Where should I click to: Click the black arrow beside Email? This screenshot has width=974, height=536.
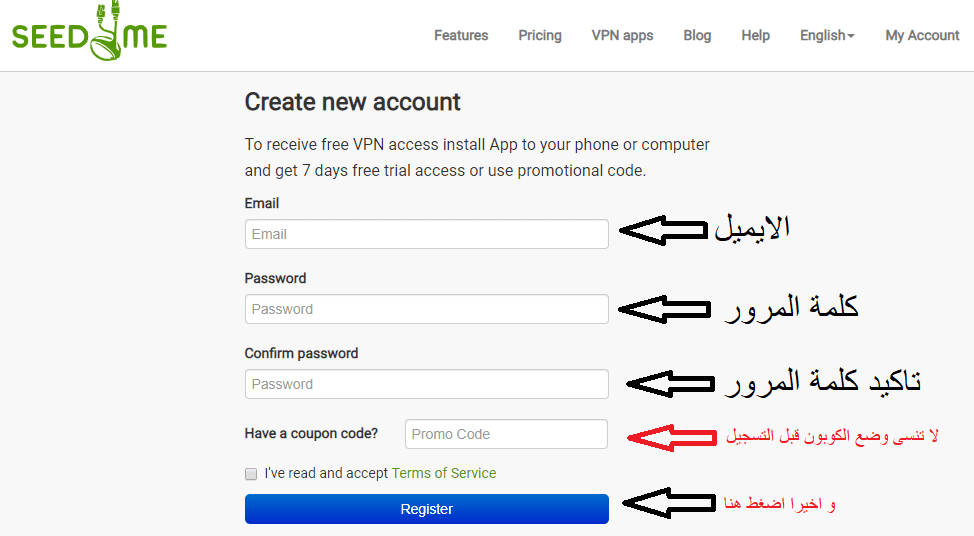pyautogui.click(x=664, y=230)
